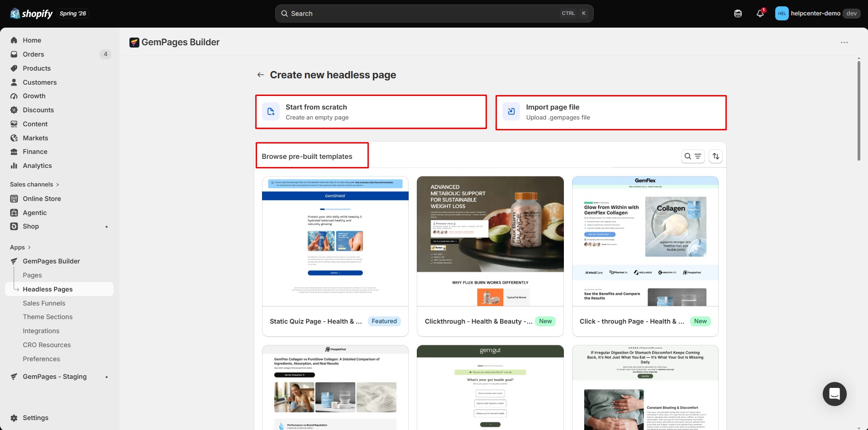Open helpcenter-demo account menu
Screen dimensions: 868x430
coord(817,14)
